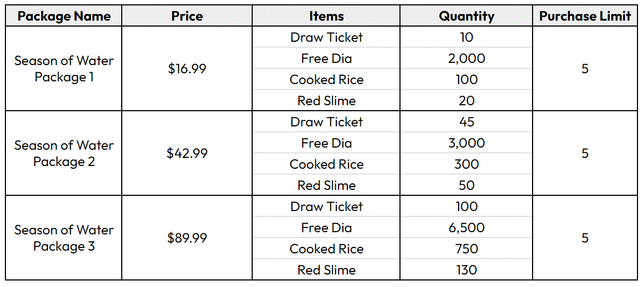Click the $16.99 price cell

point(187,69)
